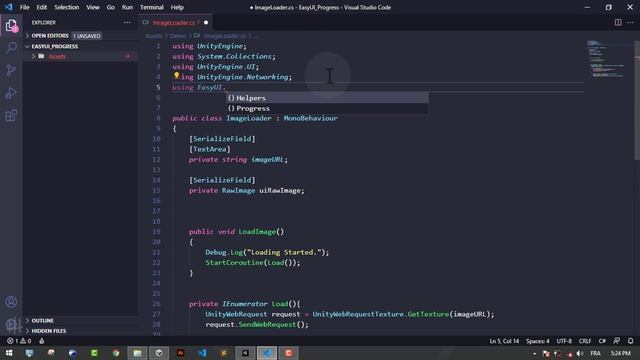Click the volume icon in system tray
The width and height of the screenshot is (640, 360).
[x=580, y=353]
